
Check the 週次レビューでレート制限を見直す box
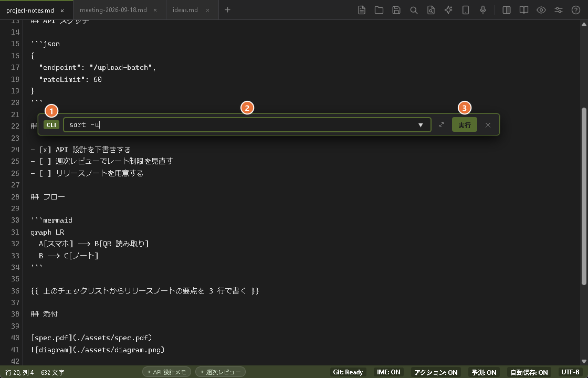(x=45, y=161)
